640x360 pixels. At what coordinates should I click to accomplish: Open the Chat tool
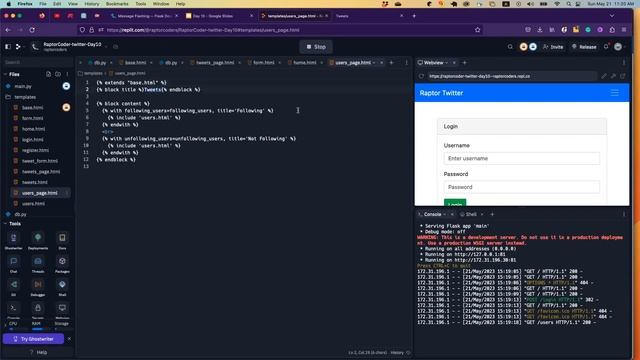(x=13, y=264)
